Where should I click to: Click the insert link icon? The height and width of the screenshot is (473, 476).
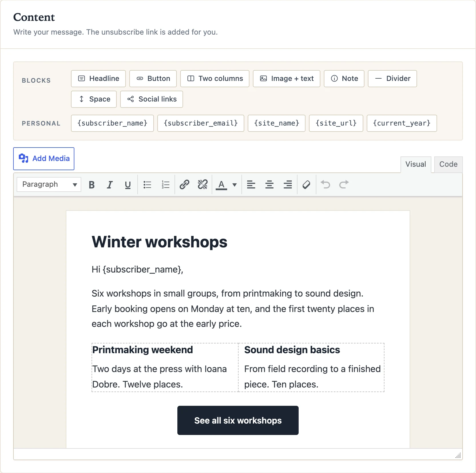click(185, 185)
